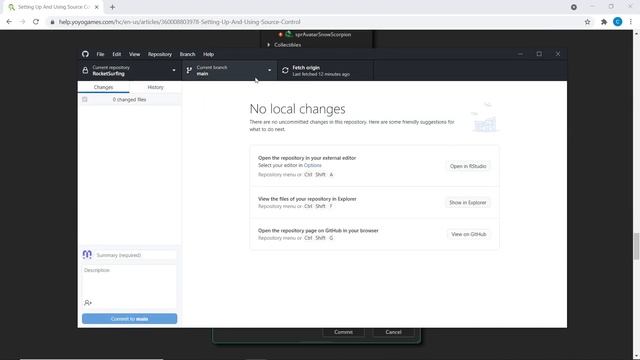Image resolution: width=640 pixels, height=360 pixels.
Task: Click the Chrome profile avatar icon
Action: pyautogui.click(x=618, y=22)
